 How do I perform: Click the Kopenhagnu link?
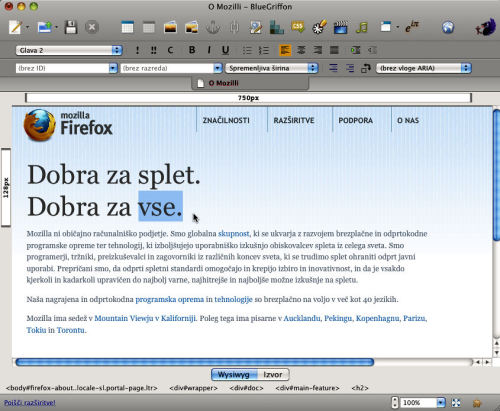click(378, 318)
